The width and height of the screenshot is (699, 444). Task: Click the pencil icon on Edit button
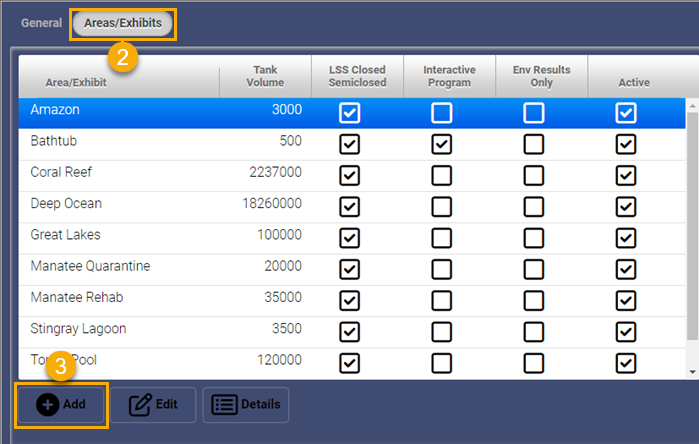(x=140, y=405)
